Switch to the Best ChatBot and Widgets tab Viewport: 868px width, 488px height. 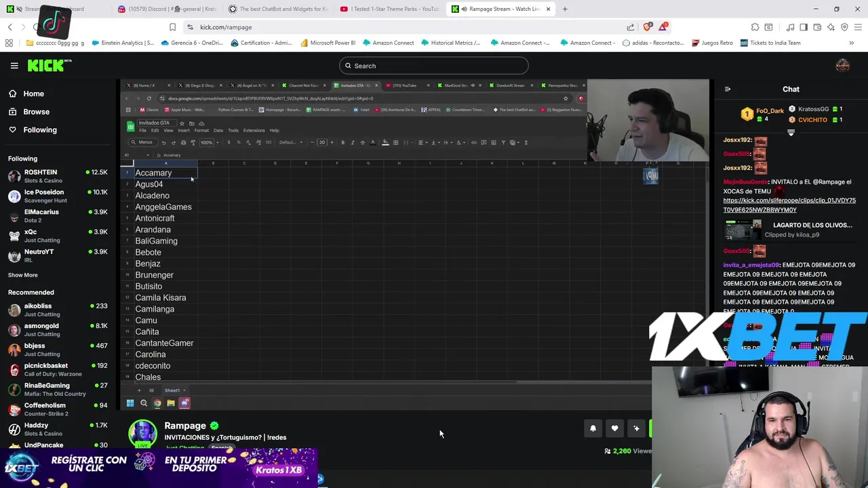tap(278, 9)
